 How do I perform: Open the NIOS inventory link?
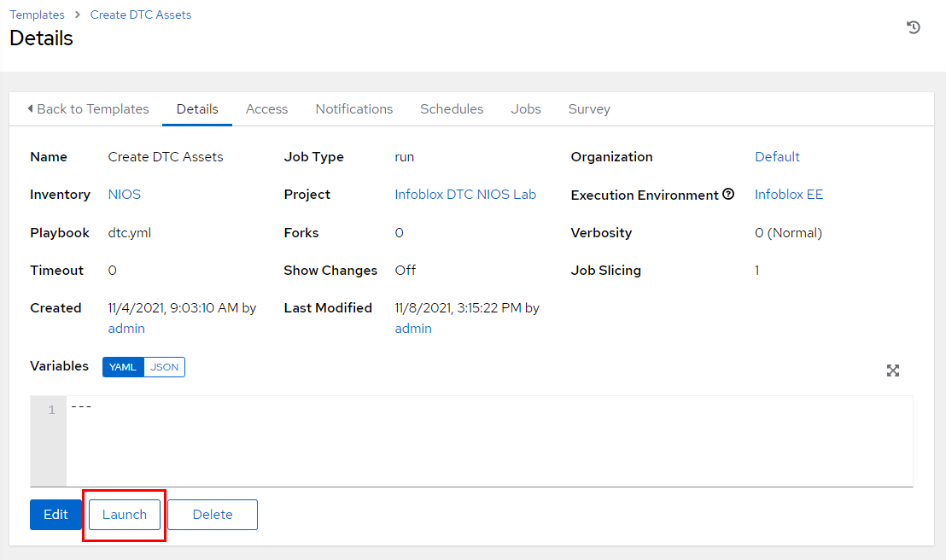click(x=125, y=195)
